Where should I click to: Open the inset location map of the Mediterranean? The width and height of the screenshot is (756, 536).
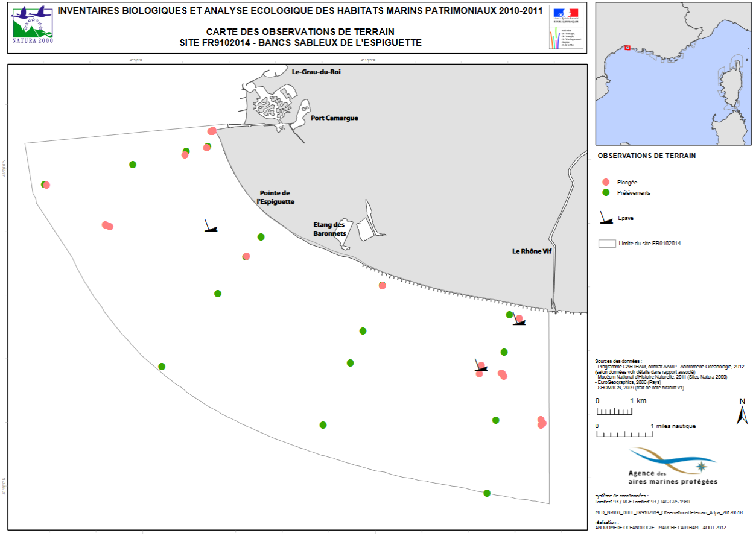(673, 74)
